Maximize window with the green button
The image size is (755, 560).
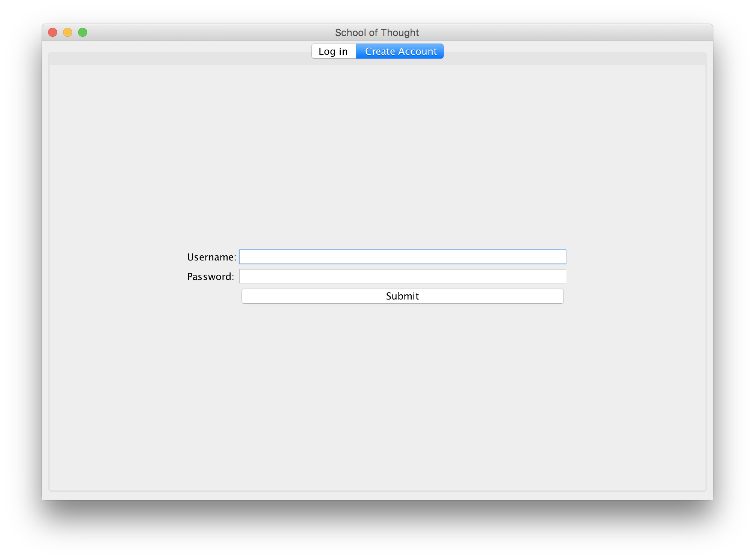pos(83,33)
